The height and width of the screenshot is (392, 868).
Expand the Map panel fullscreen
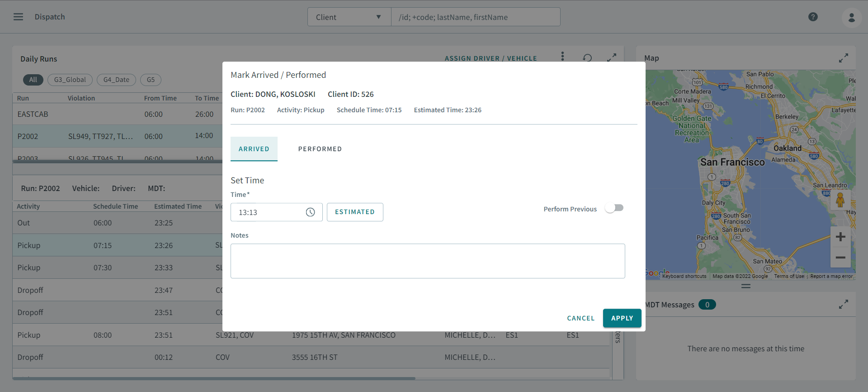point(844,58)
